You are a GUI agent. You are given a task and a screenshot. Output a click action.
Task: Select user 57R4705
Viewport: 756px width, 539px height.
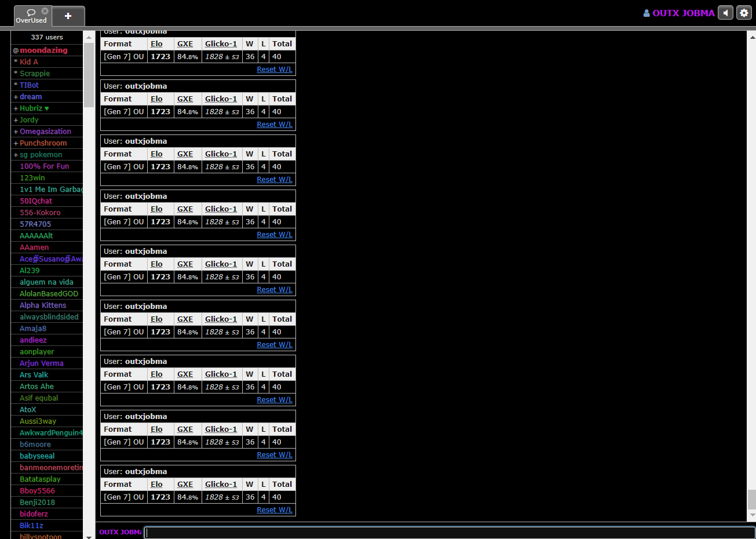(47, 224)
